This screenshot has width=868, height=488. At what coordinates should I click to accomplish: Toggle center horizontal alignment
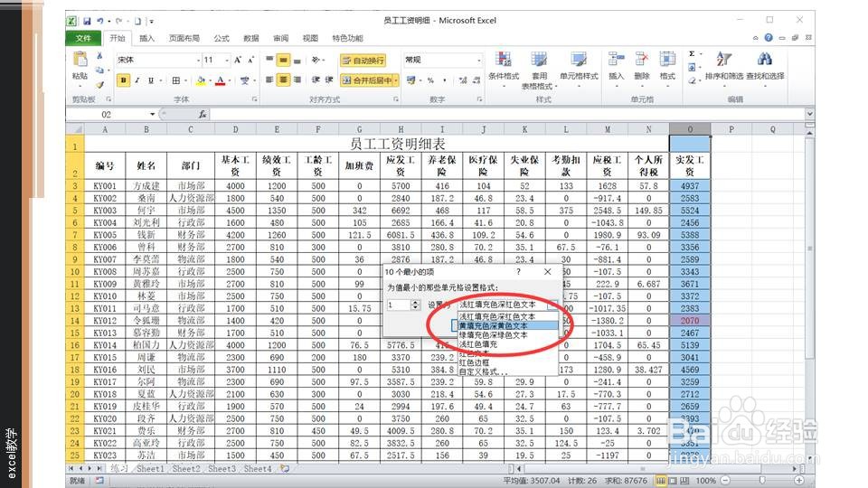pos(283,80)
